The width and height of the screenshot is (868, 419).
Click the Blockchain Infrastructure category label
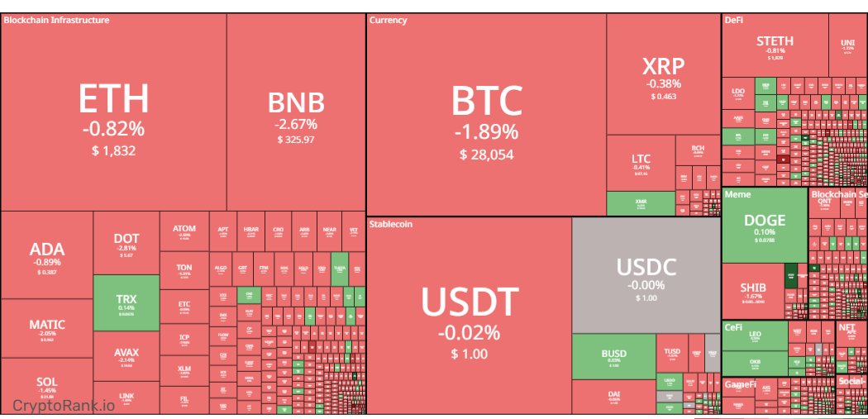pos(56,20)
